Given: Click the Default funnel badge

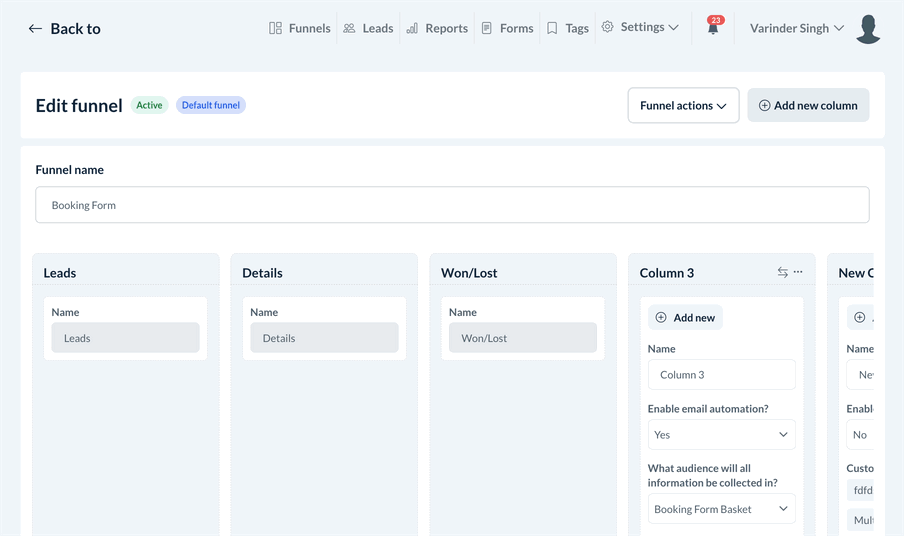Looking at the screenshot, I should [211, 105].
